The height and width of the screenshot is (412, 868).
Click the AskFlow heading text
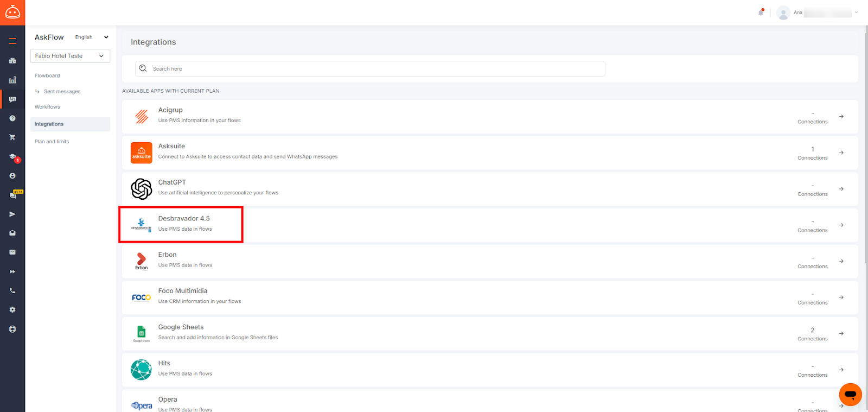pos(49,37)
